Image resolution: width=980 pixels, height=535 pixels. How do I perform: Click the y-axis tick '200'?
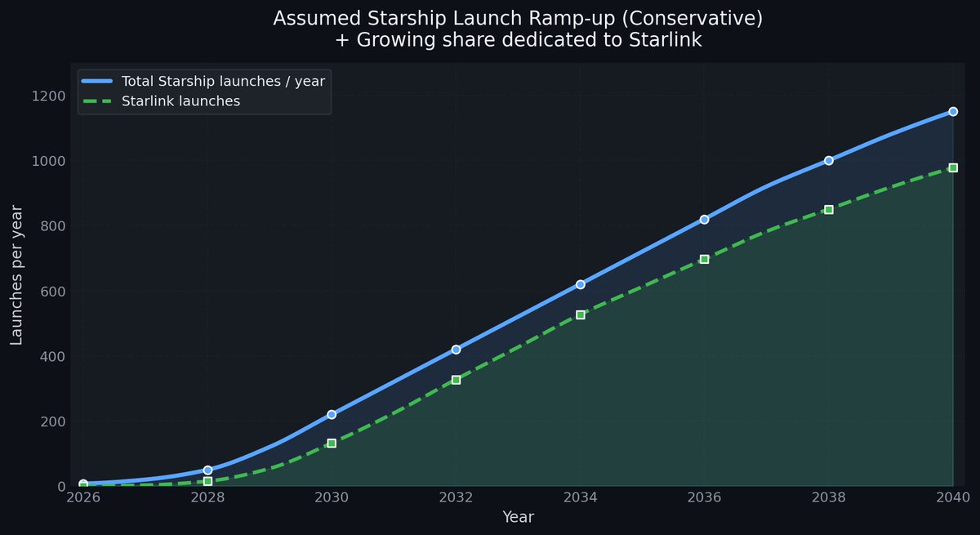(x=53, y=422)
